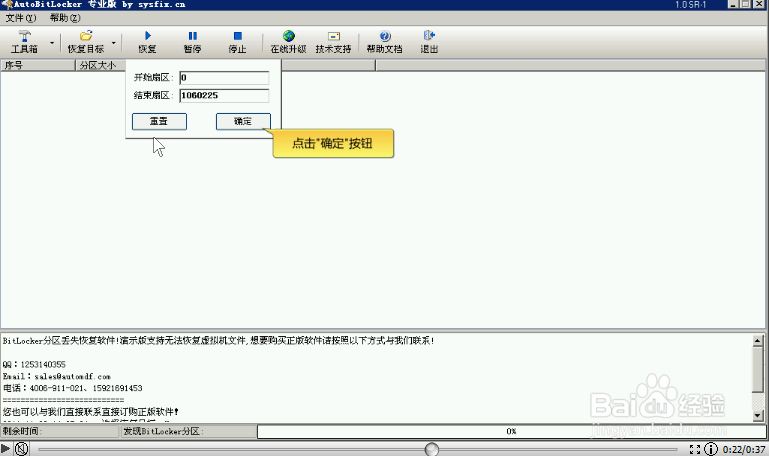Open the 恢复目标 folder icon
Viewport: 769px width, 456px height.
point(86,36)
